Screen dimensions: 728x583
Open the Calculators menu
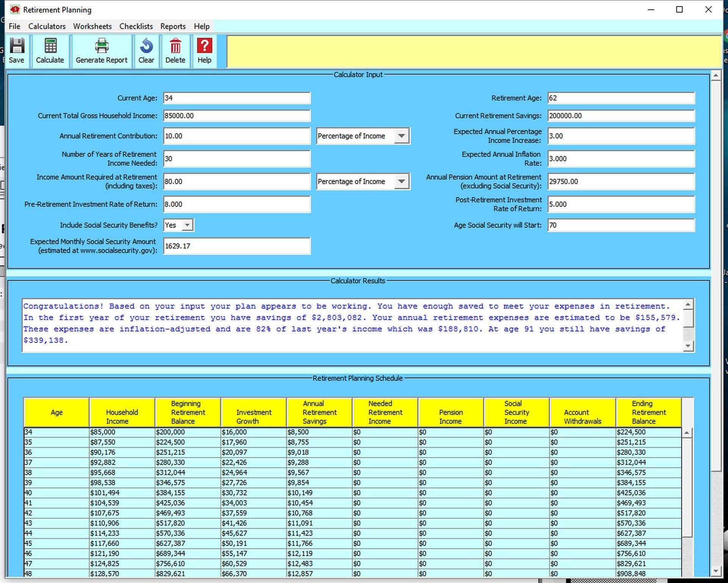coord(47,26)
